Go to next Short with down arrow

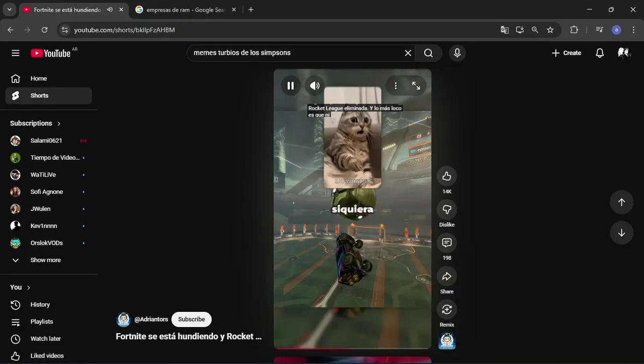(621, 233)
